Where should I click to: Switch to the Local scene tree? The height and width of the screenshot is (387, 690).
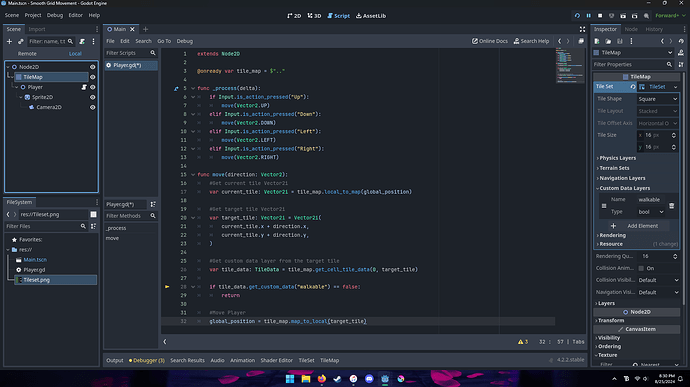point(75,54)
